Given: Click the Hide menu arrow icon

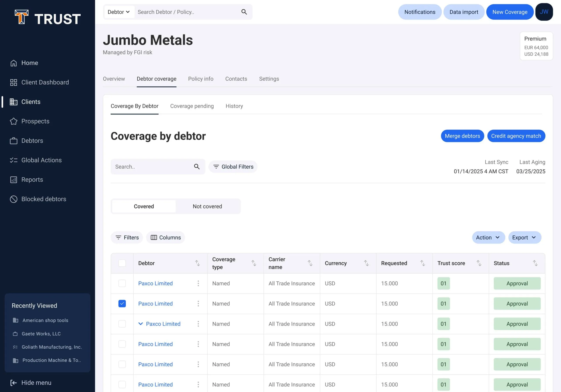Looking at the screenshot, I should click(13, 383).
